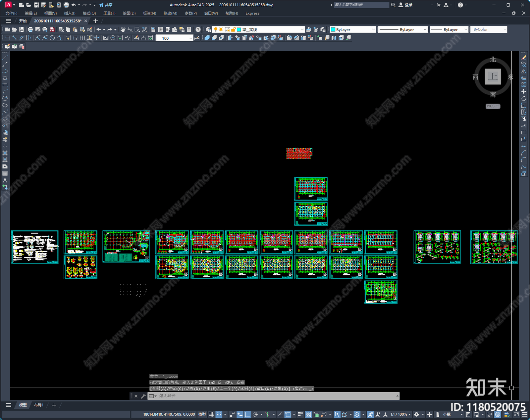Toggle ortho mode in status bar

pos(247,414)
